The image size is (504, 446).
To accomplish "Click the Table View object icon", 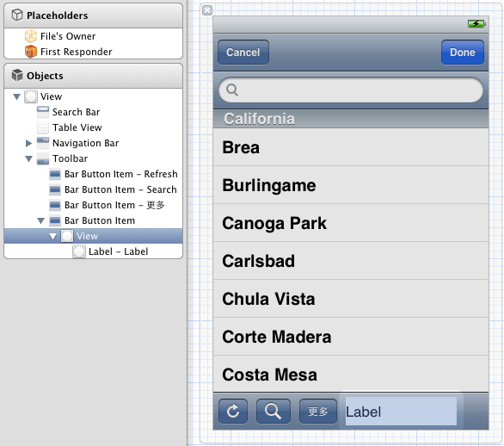I will coord(43,127).
